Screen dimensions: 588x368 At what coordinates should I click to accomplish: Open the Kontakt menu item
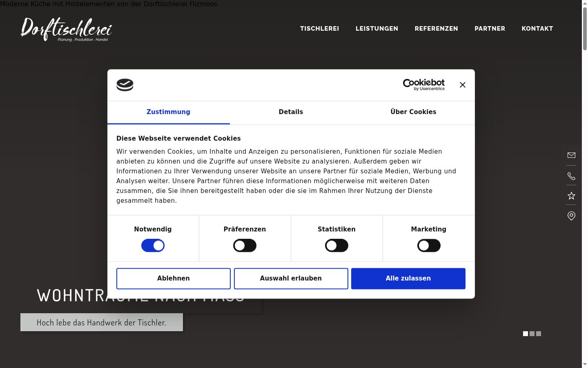(537, 29)
